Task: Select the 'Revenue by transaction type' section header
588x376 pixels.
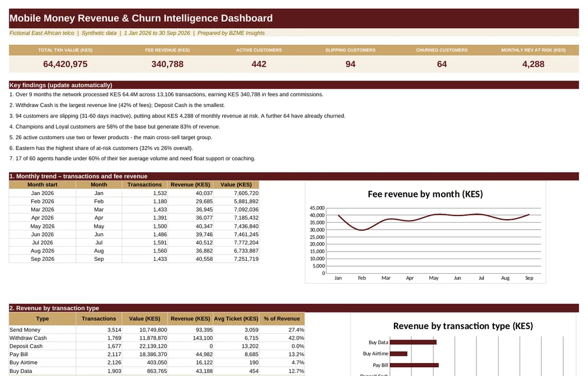Action: [54, 308]
